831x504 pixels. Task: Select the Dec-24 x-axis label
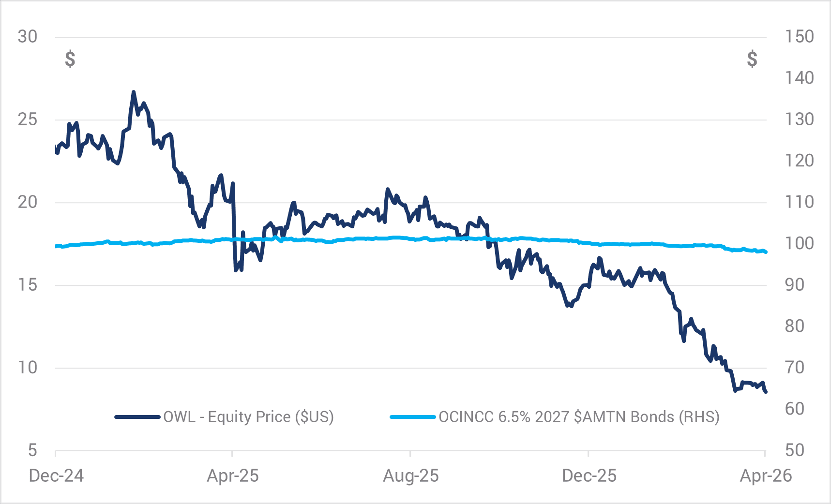(56, 476)
